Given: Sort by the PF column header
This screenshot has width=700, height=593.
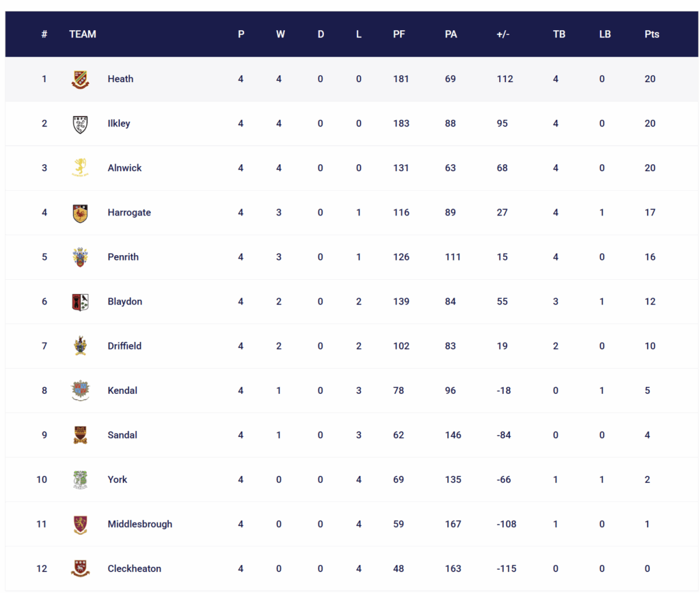Looking at the screenshot, I should 399,34.
